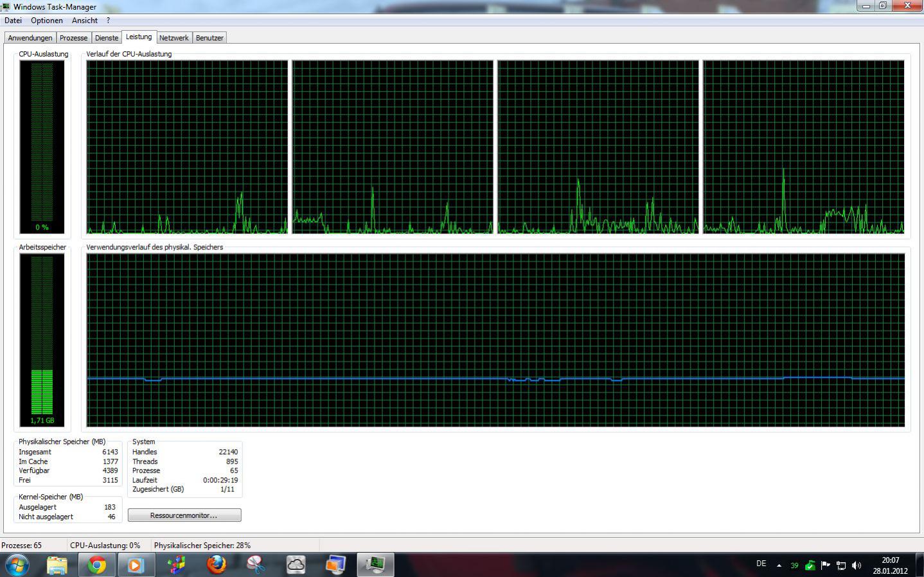Show hidden system tray icons
Screen dimensions: 924x577
(x=779, y=565)
